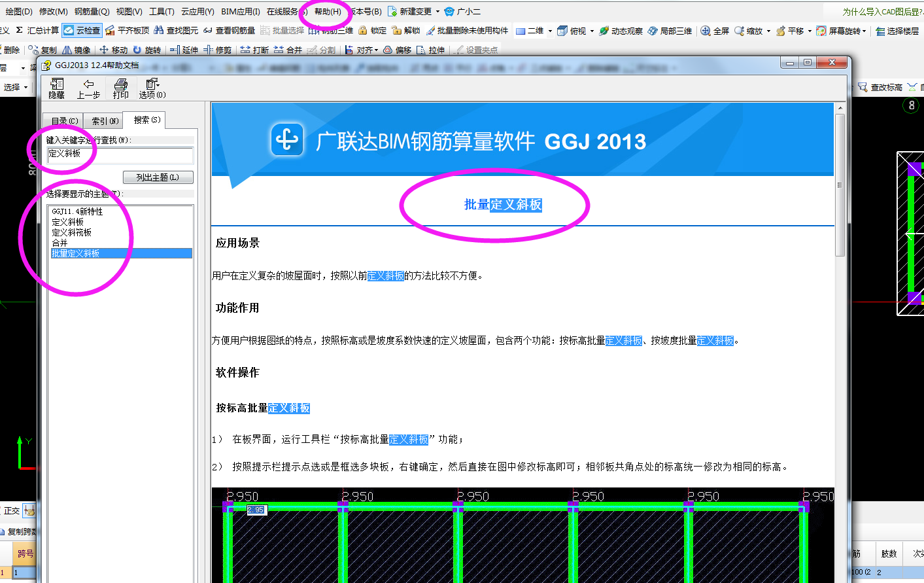Open the BIM应用(I) menu
This screenshot has height=583, width=924.
click(241, 11)
